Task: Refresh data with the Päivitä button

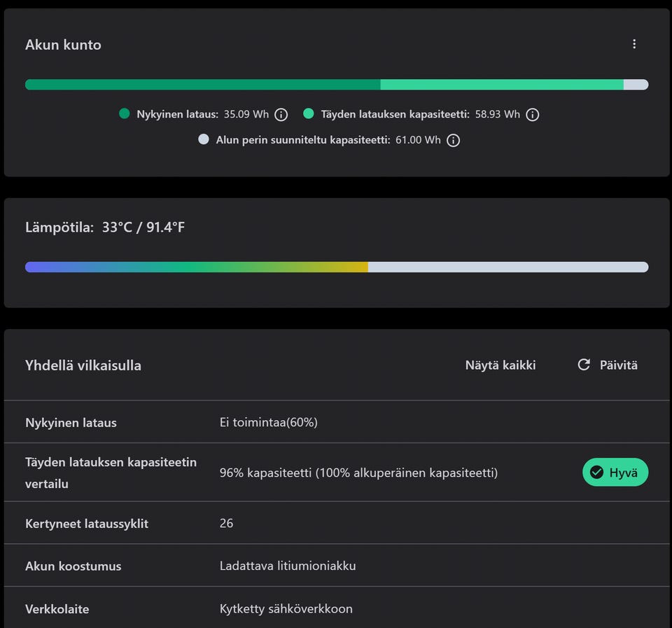Action: tap(608, 365)
